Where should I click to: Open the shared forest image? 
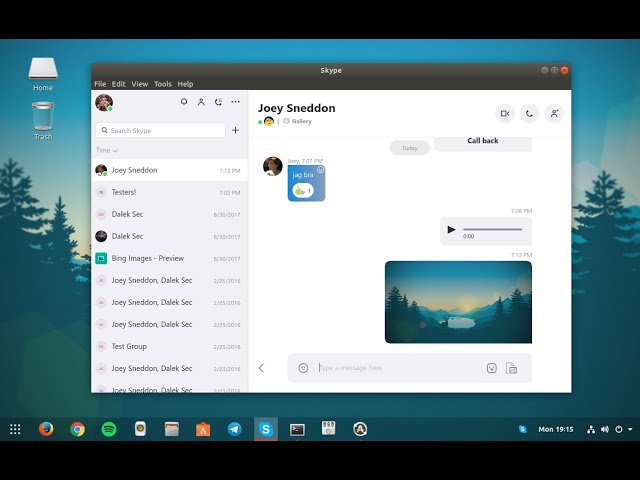pos(458,302)
